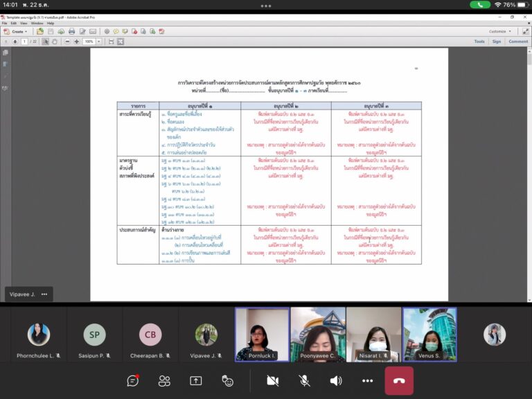This screenshot has width=532, height=399.
Task: Open the Acrobat File menu
Action: (x=4, y=24)
